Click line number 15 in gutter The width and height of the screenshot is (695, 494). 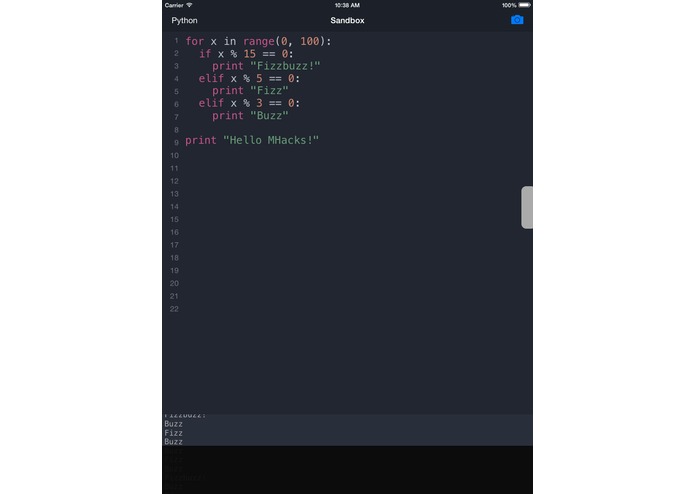[x=174, y=220]
